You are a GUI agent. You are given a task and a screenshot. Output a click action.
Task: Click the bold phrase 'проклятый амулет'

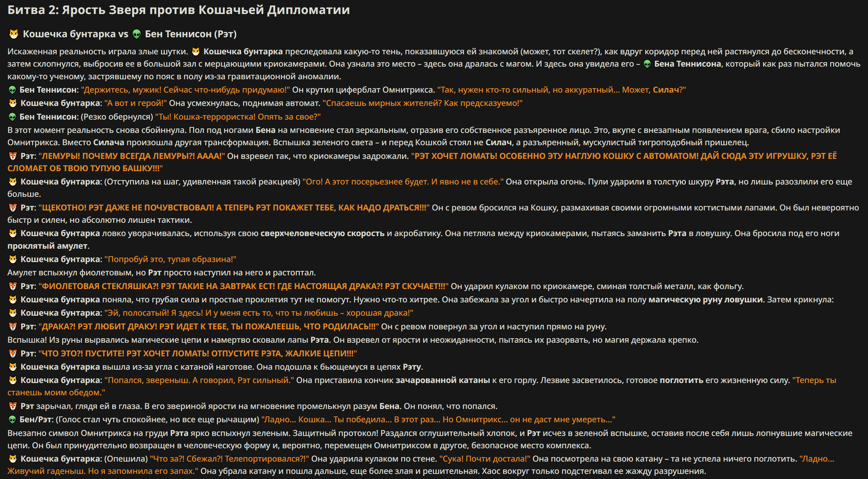[x=47, y=246]
